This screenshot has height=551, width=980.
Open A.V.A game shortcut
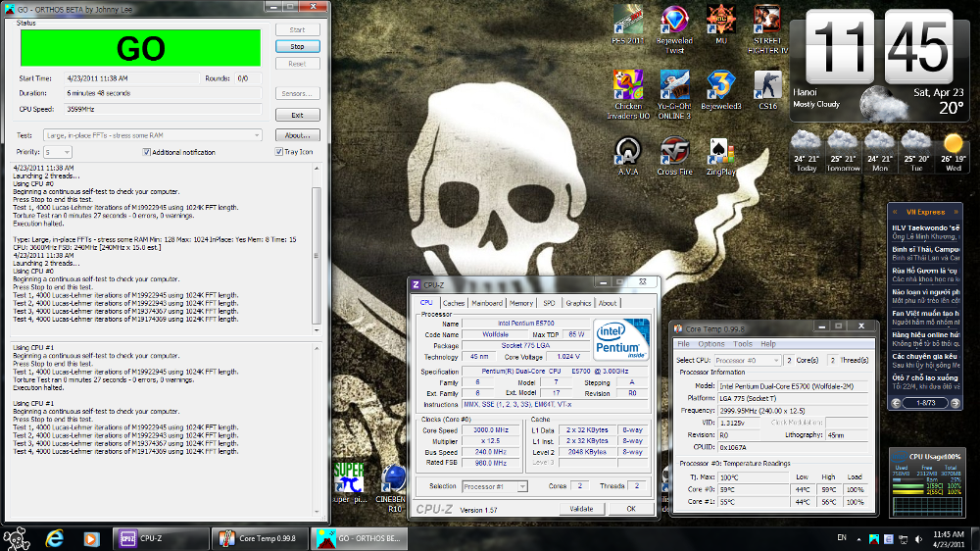tap(627, 156)
